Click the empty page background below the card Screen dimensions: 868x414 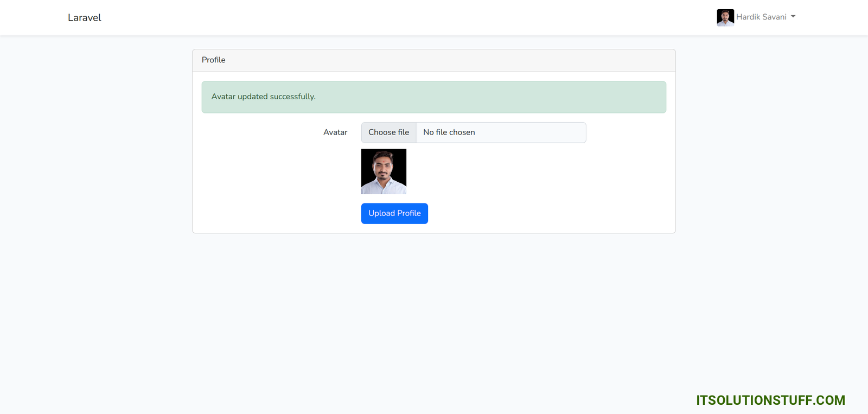pyautogui.click(x=434, y=315)
